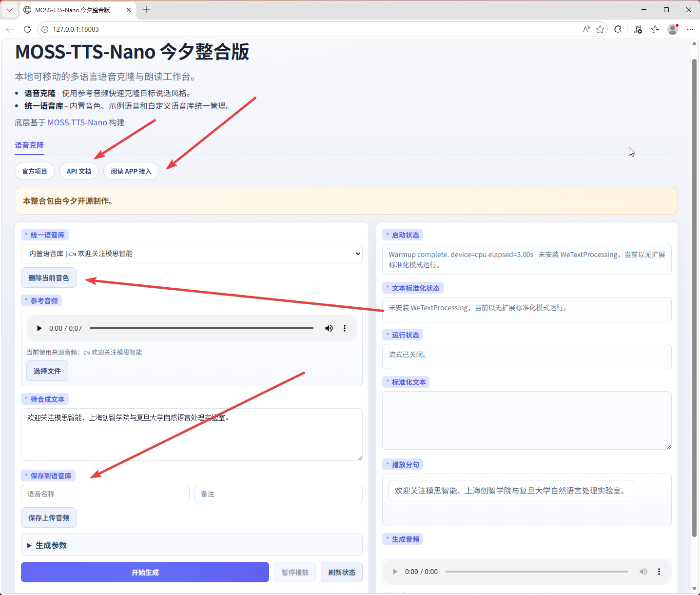700x595 pixels.
Task: Add this page to favorites star icon
Action: (x=600, y=29)
